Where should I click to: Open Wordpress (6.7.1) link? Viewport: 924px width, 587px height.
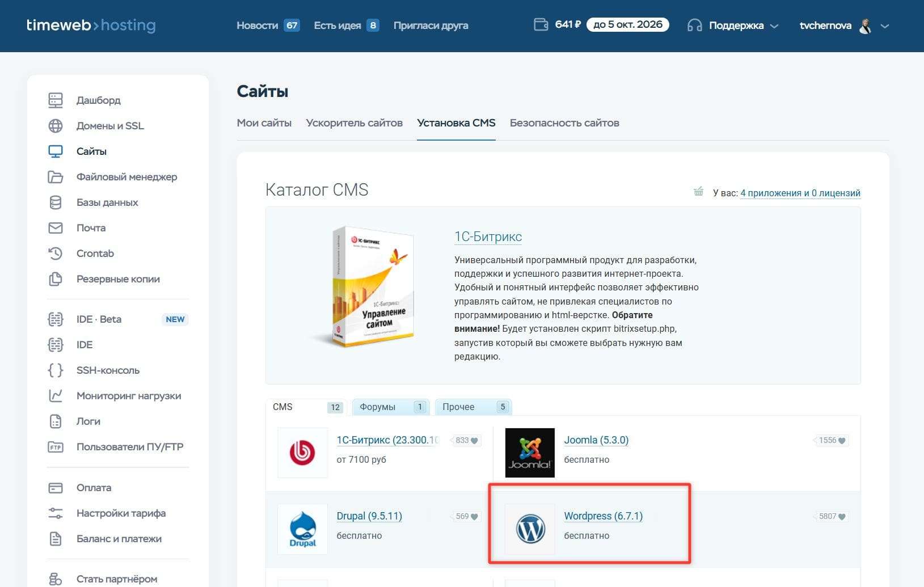point(604,516)
